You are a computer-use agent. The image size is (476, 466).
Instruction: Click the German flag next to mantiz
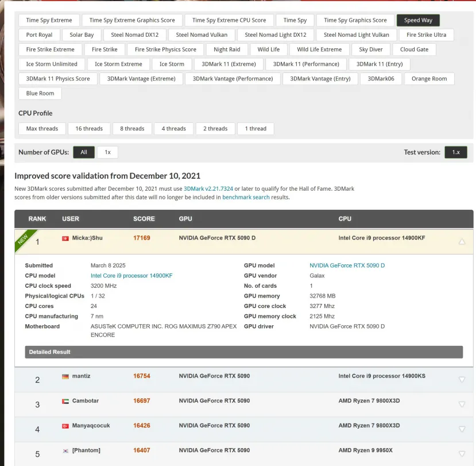pyautogui.click(x=65, y=376)
